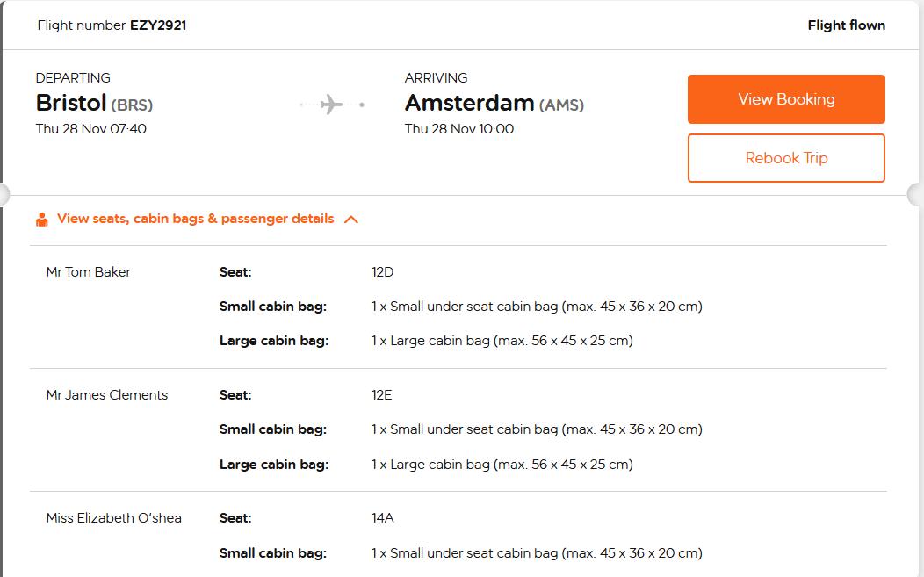Click passenger name Miss Elizabeth O'shea

click(113, 518)
